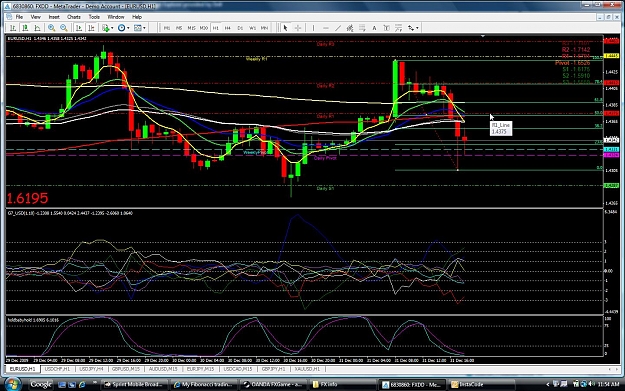
Task: Select the cursor arrow tool
Action: (x=285, y=28)
